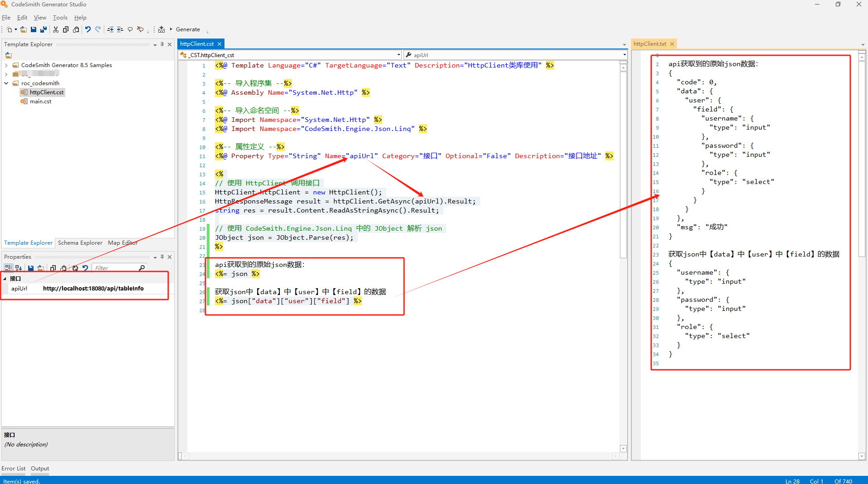Click the apiUrl property value field

(104, 288)
